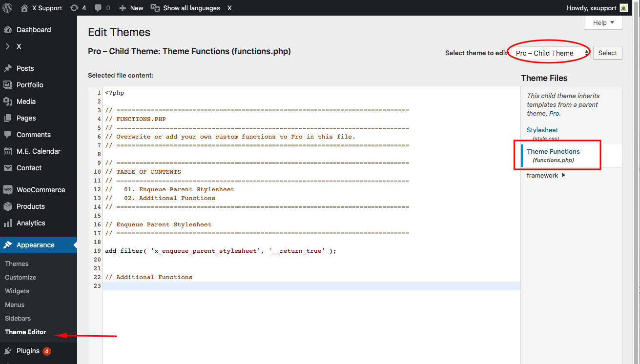The height and width of the screenshot is (364, 640).
Task: Open the Stylesheet (style.css) file link
Action: point(542,134)
